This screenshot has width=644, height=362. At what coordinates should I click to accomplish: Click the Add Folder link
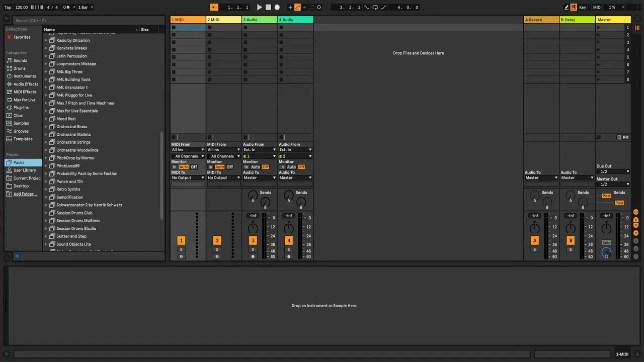click(25, 194)
